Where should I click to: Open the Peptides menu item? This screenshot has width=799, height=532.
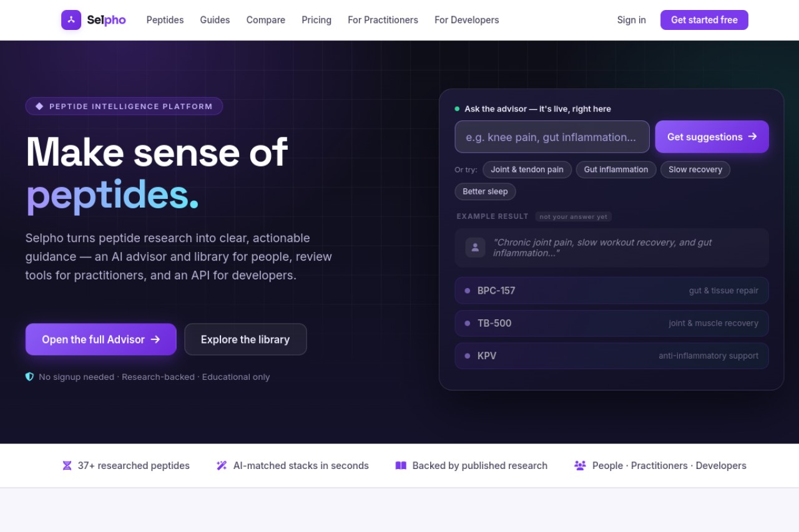tap(165, 20)
